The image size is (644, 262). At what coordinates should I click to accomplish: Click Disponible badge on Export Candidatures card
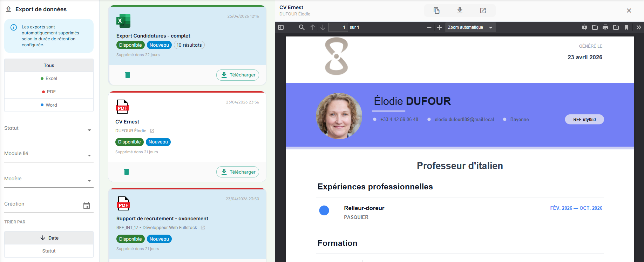pos(130,45)
